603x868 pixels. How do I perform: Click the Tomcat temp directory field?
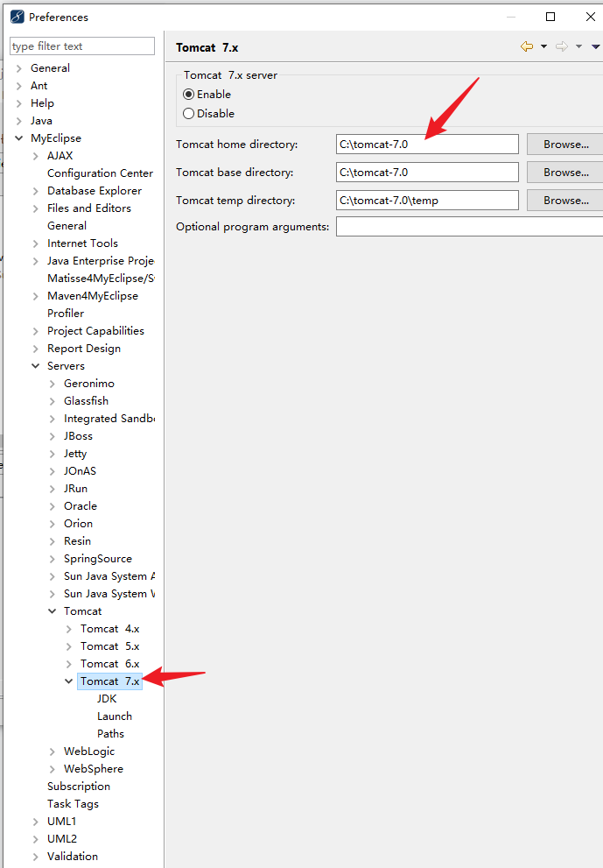click(427, 201)
